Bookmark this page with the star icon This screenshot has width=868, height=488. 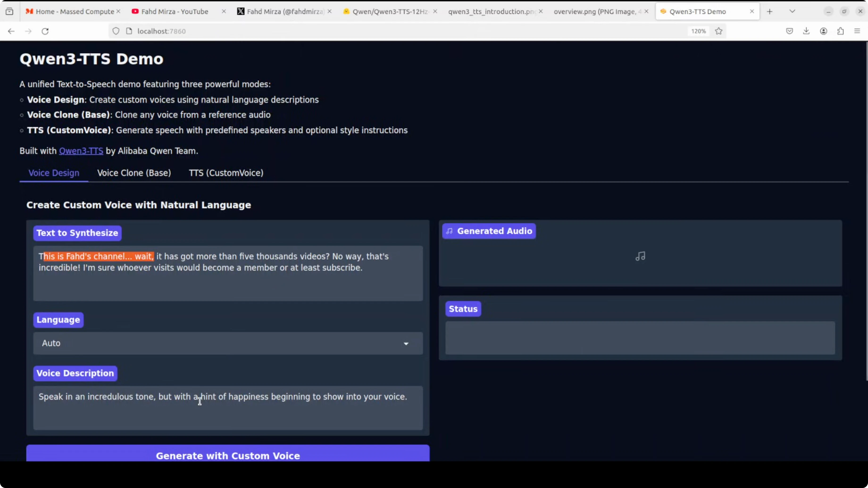pyautogui.click(x=719, y=31)
